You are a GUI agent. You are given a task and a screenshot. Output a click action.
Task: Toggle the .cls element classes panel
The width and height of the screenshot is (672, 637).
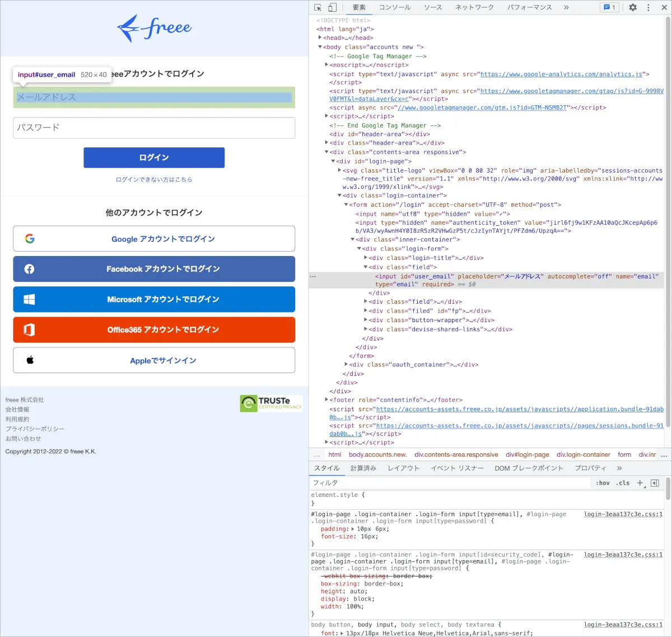point(623,483)
